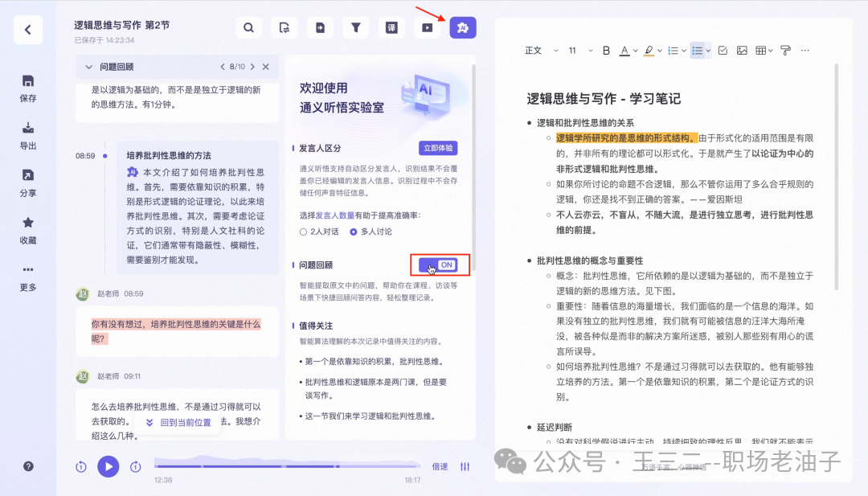The width and height of the screenshot is (868, 496).
Task: Click the 导出 (export) icon in the sidebar
Action: (x=27, y=130)
